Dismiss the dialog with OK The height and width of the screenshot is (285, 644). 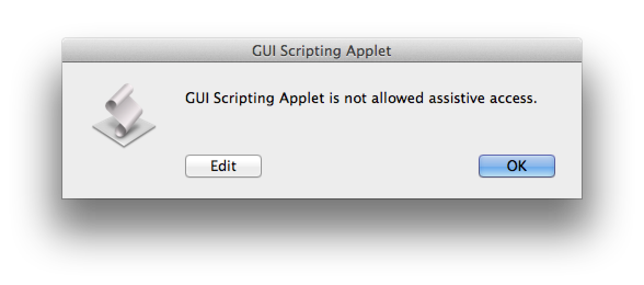point(516,166)
